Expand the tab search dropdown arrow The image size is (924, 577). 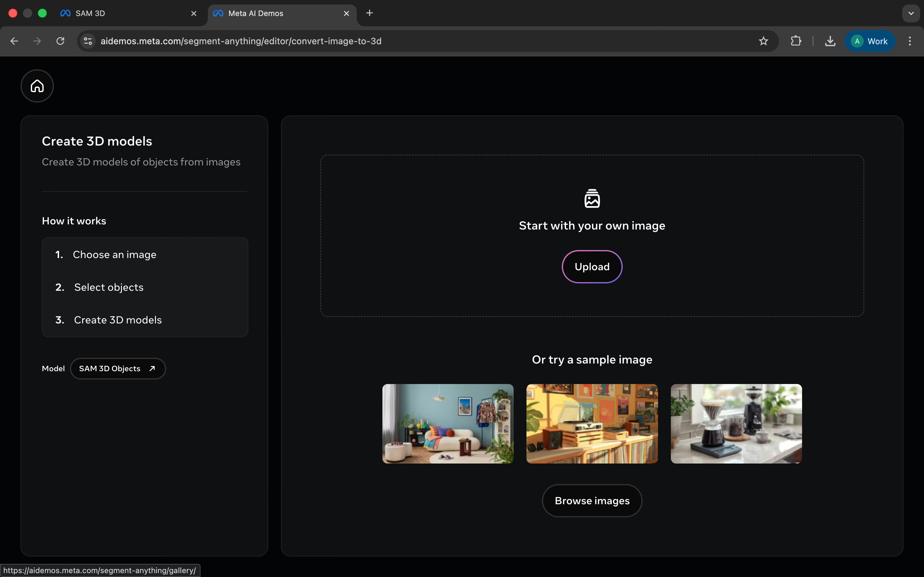coord(911,13)
